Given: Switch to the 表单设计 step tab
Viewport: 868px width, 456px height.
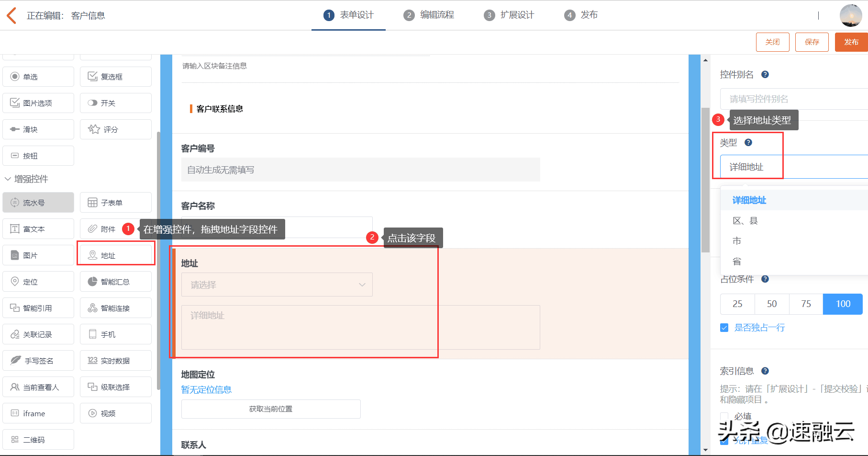Looking at the screenshot, I should [x=348, y=15].
